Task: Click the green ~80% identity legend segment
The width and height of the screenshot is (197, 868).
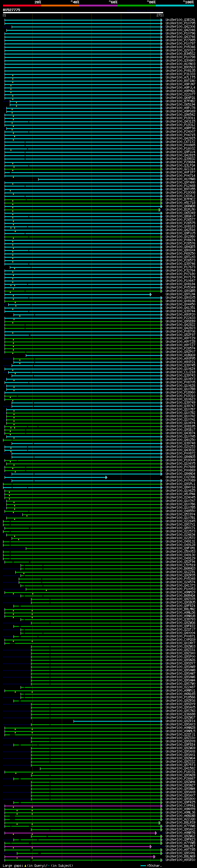Action: point(136,6)
